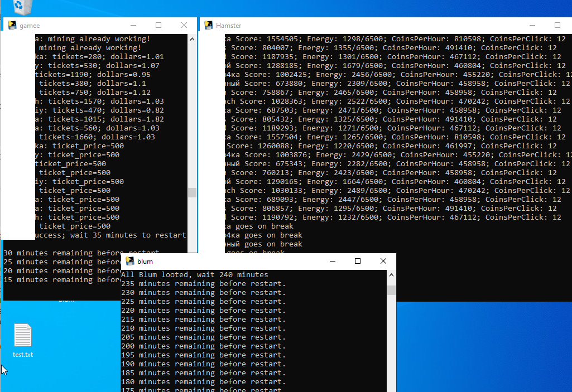Click the gamee title bar text
The image size is (572, 392).
pos(30,26)
